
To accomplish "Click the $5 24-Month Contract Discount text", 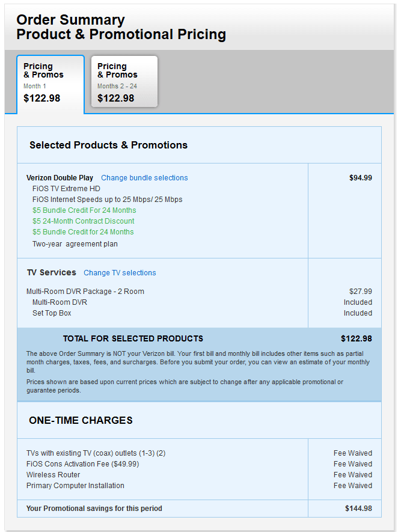I will click(x=83, y=221).
